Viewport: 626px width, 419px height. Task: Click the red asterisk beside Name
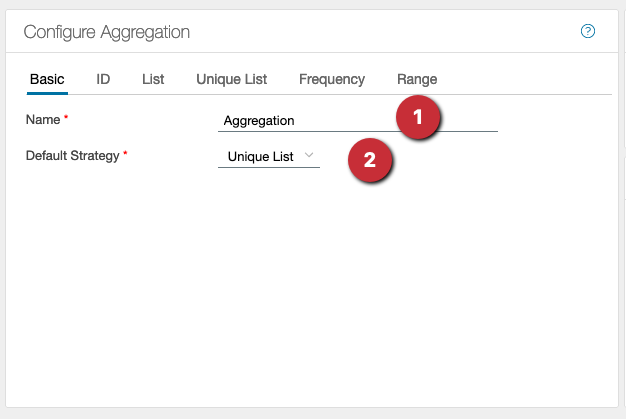[66, 120]
